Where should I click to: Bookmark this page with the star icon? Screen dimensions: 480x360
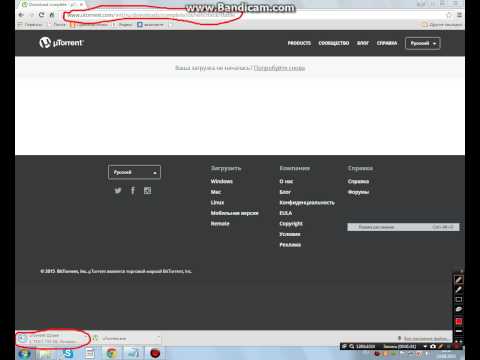tap(449, 15)
